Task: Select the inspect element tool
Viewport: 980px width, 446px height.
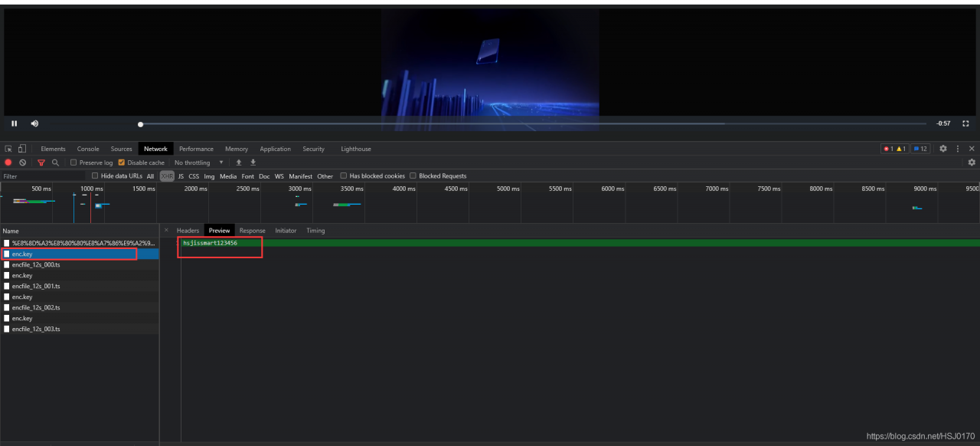Action: [8, 149]
